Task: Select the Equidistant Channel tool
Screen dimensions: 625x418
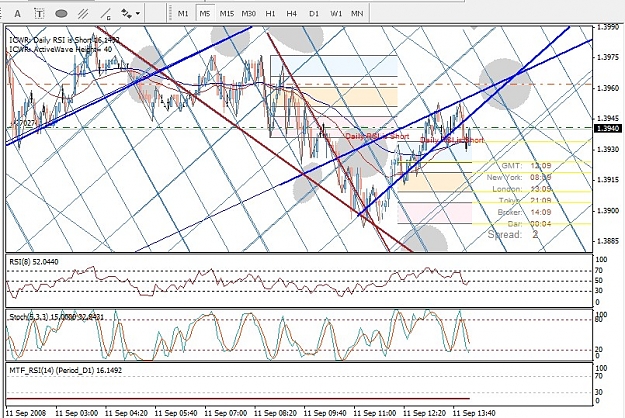Action: pos(83,14)
